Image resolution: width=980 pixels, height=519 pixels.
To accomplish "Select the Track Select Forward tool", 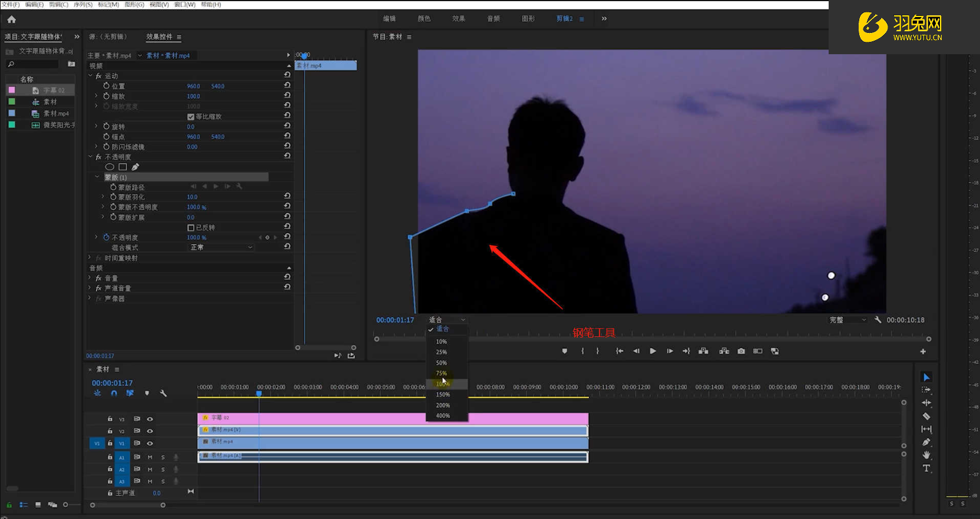I will click(926, 390).
